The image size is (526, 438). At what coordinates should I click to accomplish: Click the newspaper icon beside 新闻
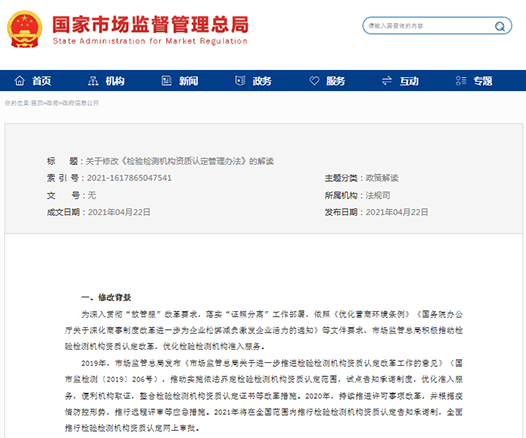166,80
